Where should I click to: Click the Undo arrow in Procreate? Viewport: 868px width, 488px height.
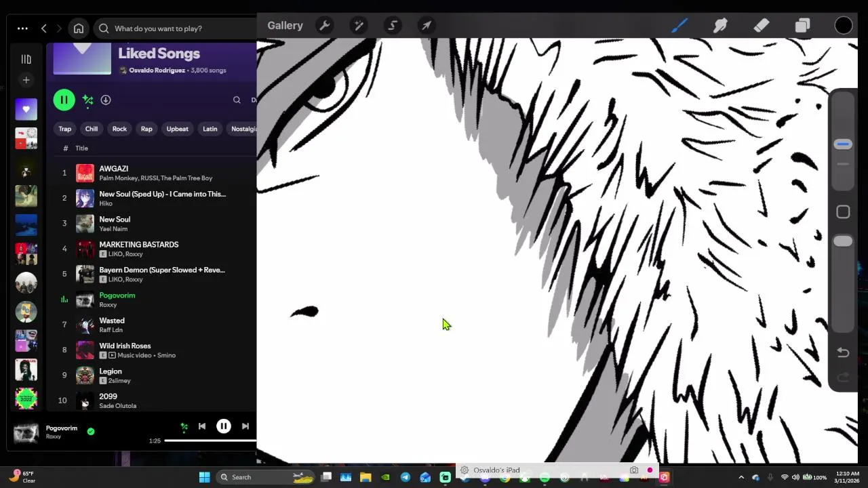843,352
